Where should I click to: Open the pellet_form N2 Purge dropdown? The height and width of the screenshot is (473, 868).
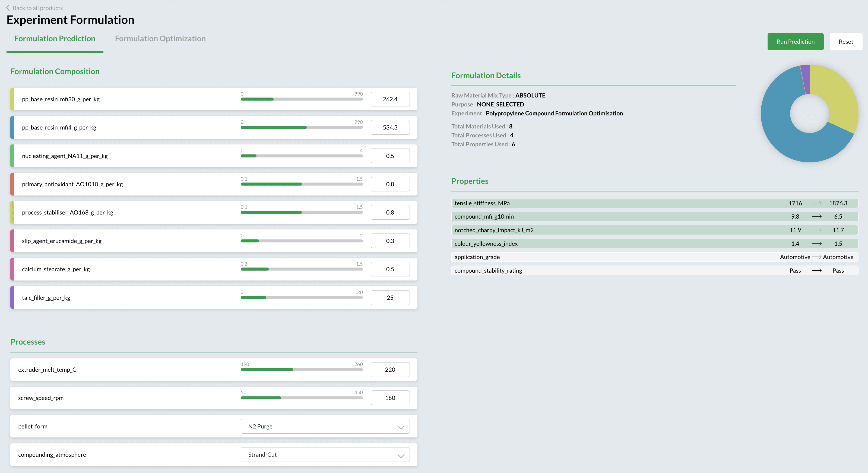[x=325, y=427]
